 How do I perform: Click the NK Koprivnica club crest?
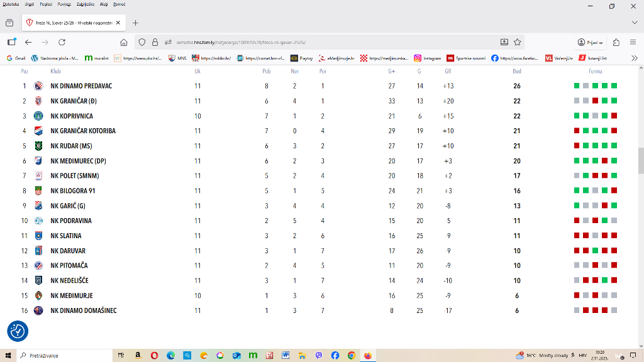pyautogui.click(x=38, y=116)
